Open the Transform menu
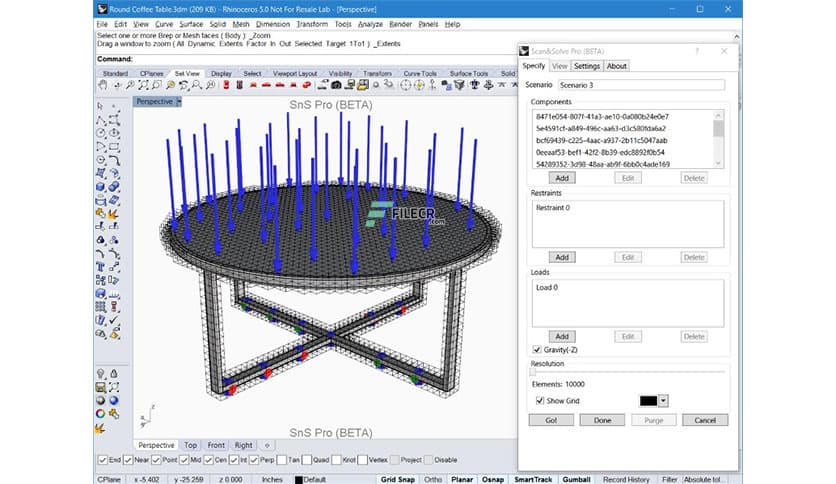 coord(312,24)
